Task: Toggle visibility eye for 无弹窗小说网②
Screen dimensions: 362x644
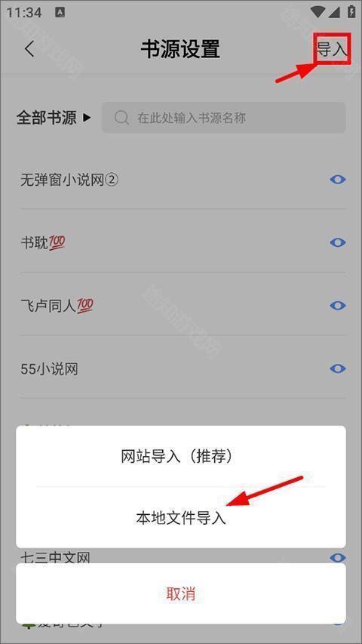Action: click(x=338, y=180)
